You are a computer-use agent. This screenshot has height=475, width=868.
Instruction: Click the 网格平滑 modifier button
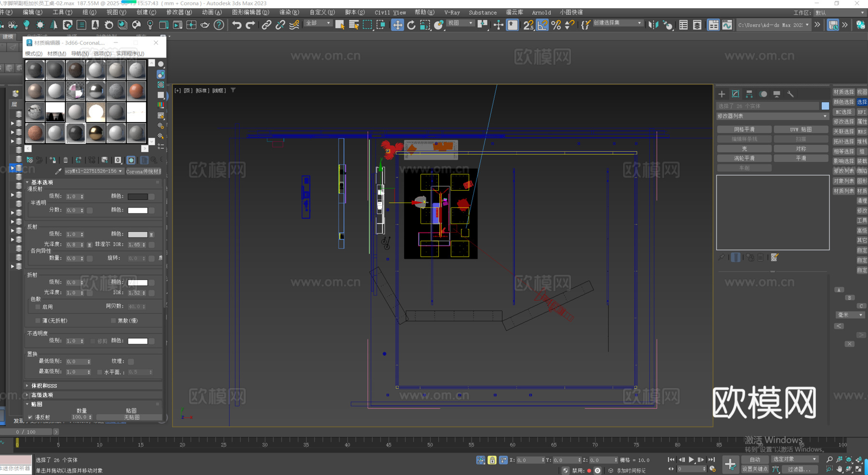(744, 129)
